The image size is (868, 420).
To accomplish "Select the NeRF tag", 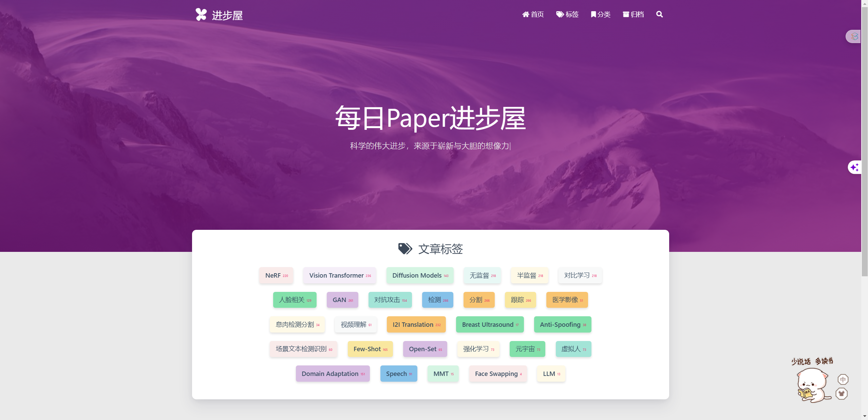I will [x=276, y=276].
